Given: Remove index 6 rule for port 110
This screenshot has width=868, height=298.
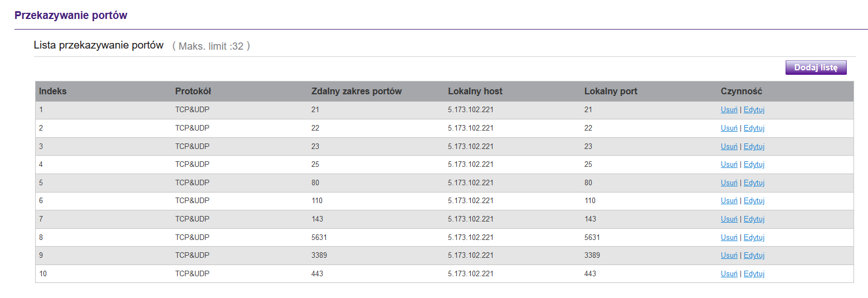Looking at the screenshot, I should click(x=729, y=201).
